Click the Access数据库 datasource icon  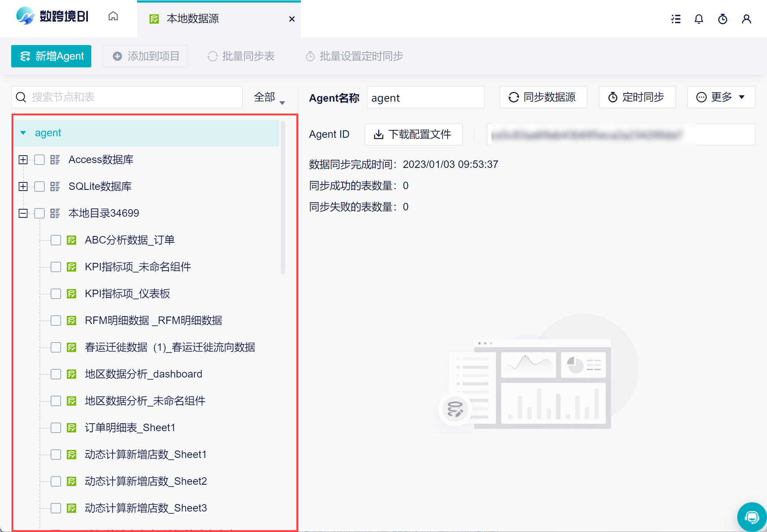tap(55, 160)
